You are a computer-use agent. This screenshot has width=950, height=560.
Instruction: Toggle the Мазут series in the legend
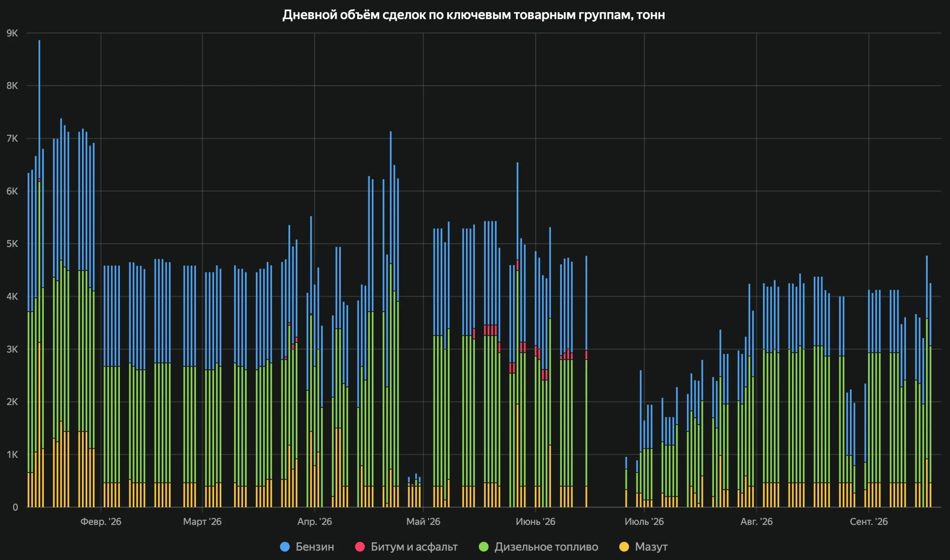[643, 547]
